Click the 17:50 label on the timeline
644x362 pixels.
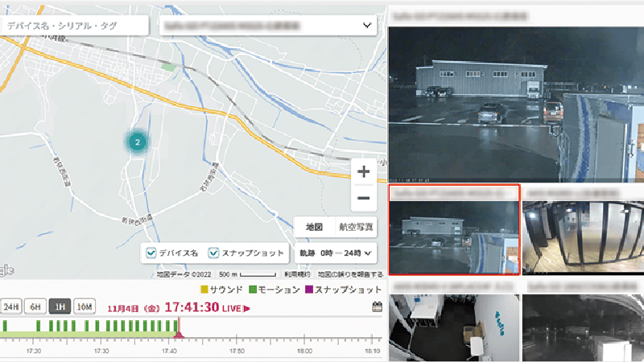237,352
